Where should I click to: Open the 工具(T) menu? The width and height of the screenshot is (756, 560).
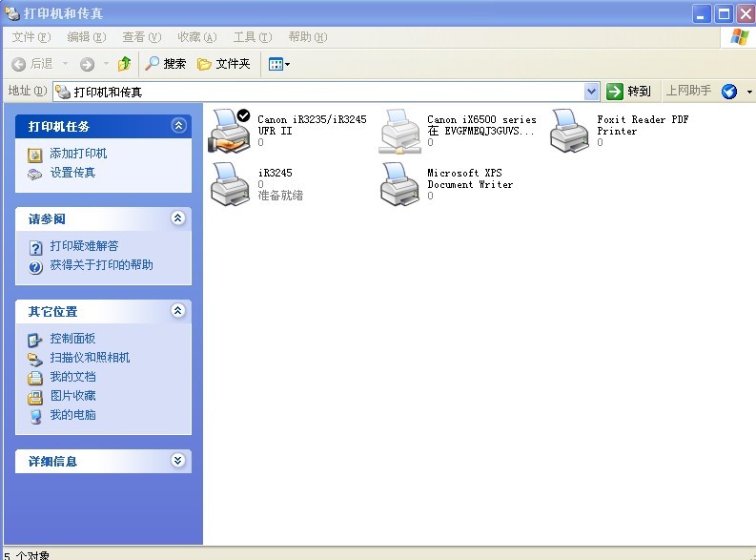pyautogui.click(x=253, y=37)
